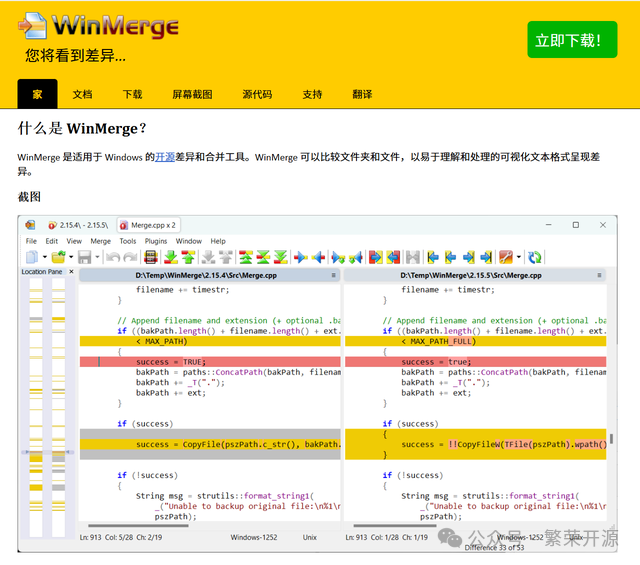Open the Edit menu
The width and height of the screenshot is (640, 565).
(x=51, y=241)
